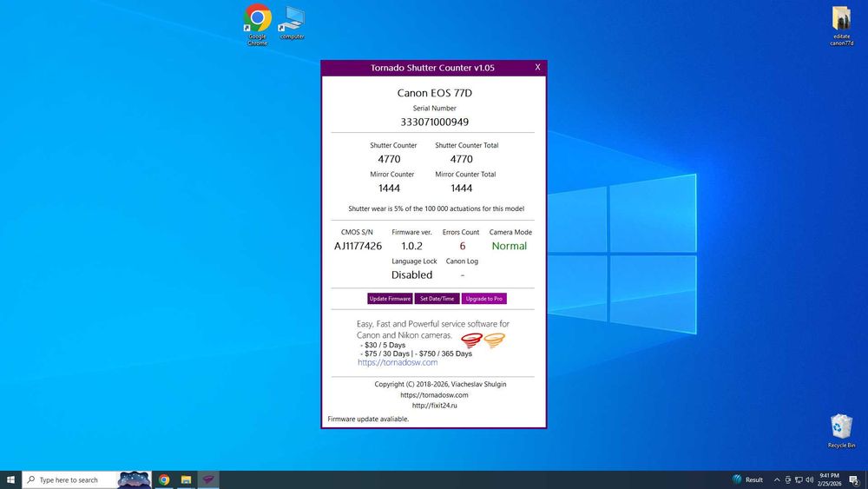Select serial number 333071000949
This screenshot has height=489, width=868.
(435, 122)
